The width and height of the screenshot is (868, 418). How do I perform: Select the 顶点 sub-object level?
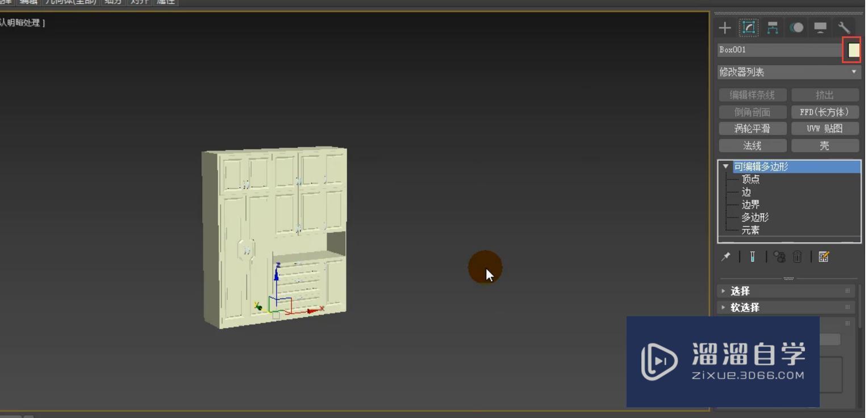click(750, 179)
